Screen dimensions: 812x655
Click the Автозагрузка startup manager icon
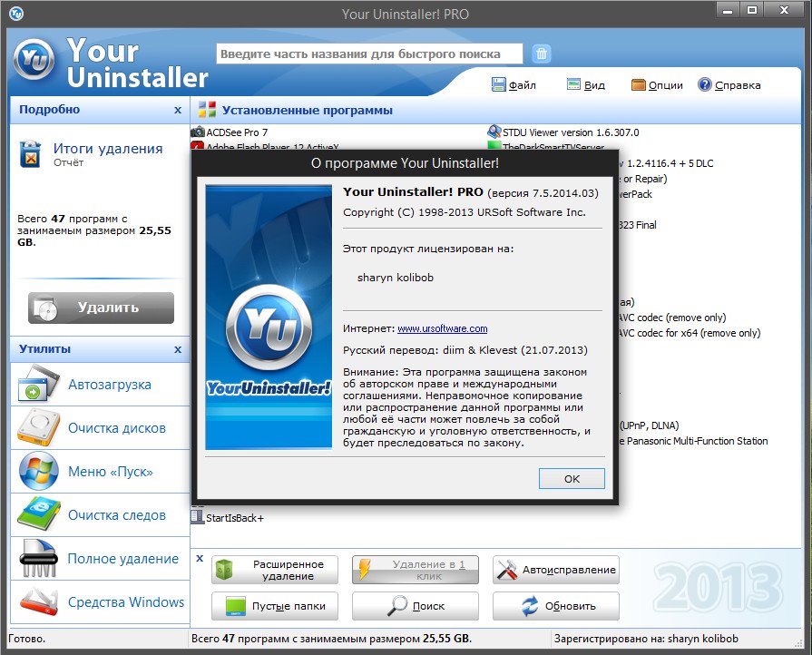(x=36, y=384)
